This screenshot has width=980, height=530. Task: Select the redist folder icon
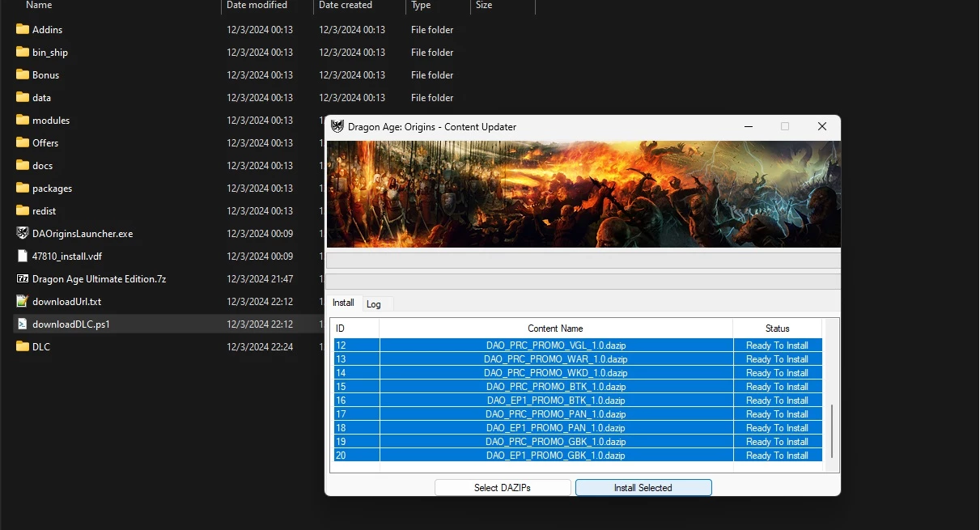23,210
